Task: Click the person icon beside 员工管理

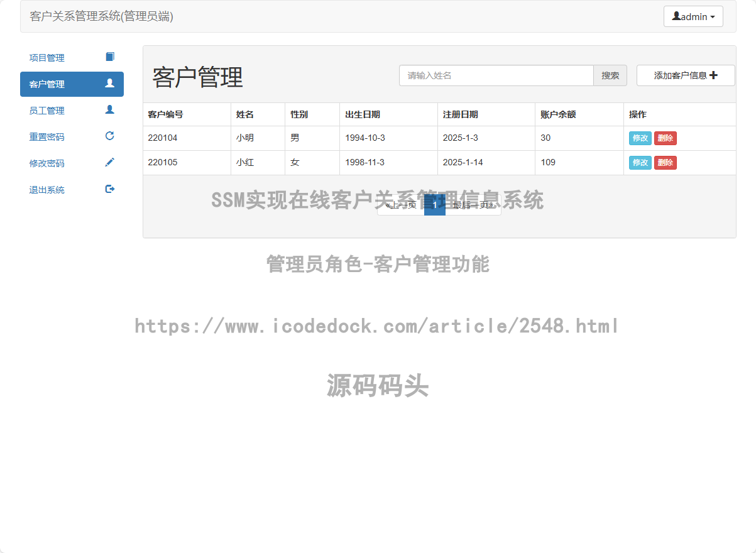Action: point(110,109)
